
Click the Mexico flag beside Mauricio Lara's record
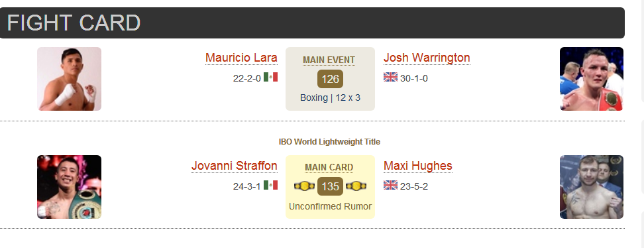coord(270,77)
